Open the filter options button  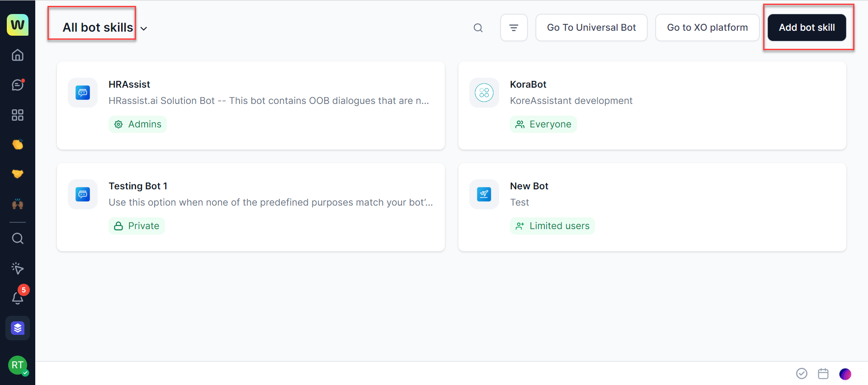tap(514, 28)
